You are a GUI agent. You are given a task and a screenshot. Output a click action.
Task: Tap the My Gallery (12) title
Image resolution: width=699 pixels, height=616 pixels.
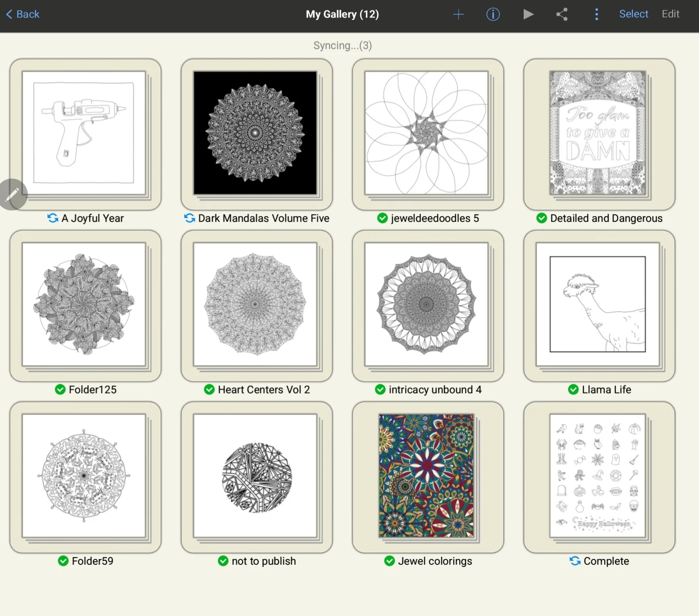click(x=342, y=14)
